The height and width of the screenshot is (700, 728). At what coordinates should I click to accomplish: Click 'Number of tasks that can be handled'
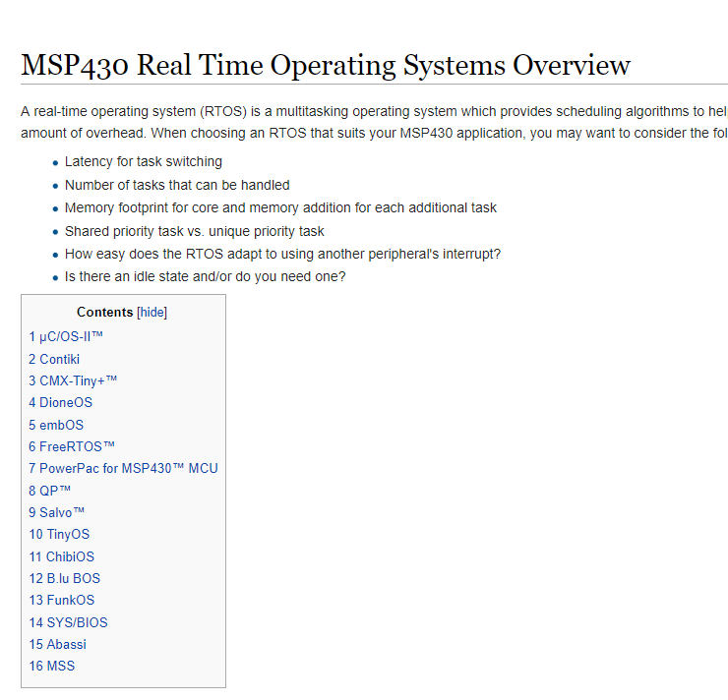[x=177, y=185]
